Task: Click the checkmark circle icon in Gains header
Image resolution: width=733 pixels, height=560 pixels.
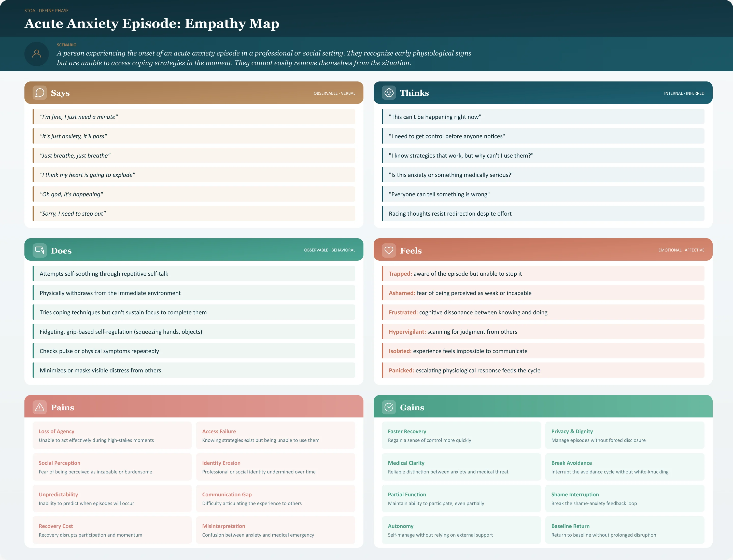Action: (389, 407)
